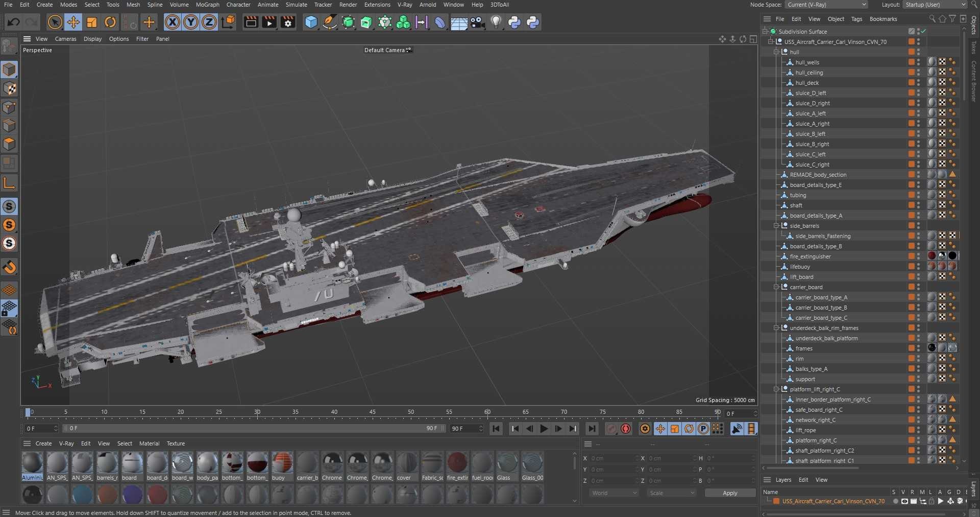Collapse the underdeck_balk_rim_frames group
Image resolution: width=980 pixels, height=517 pixels.
[776, 328]
